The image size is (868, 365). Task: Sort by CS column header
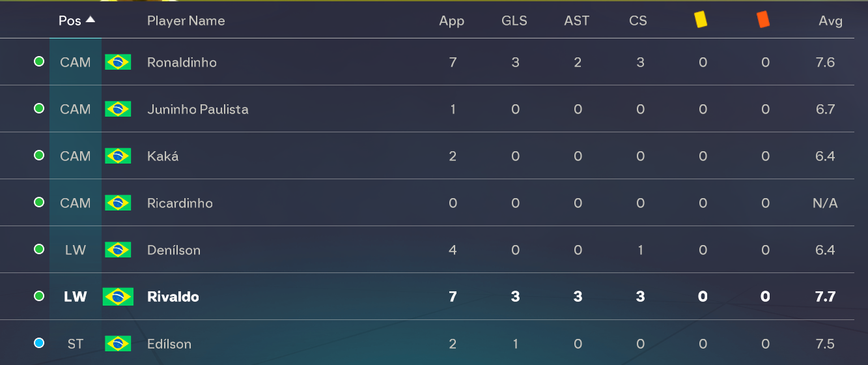point(638,21)
